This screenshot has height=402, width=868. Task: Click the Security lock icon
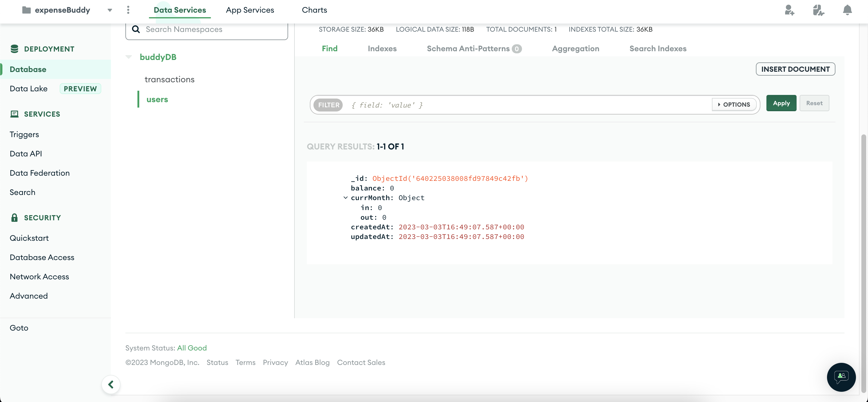point(14,217)
